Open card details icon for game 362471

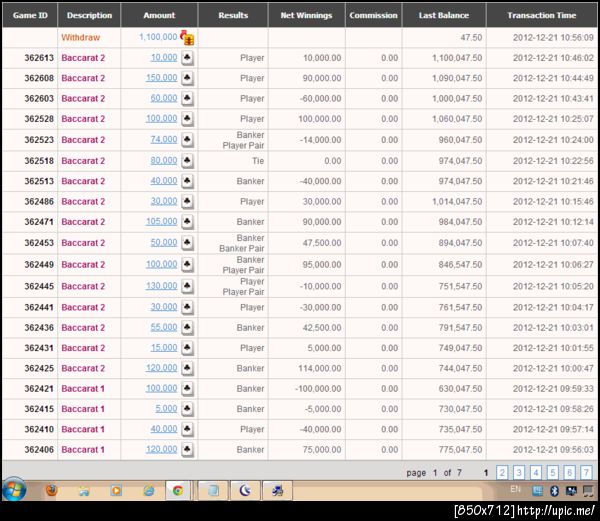coord(187,221)
